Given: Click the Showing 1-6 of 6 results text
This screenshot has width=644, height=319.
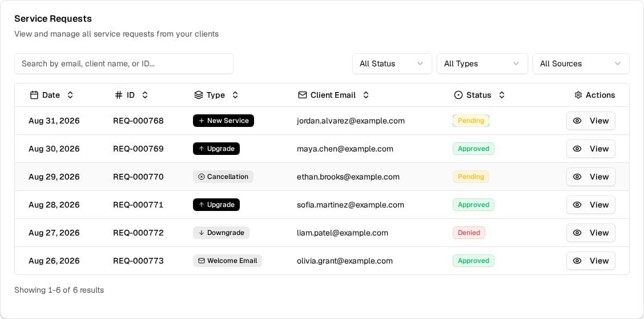Looking at the screenshot, I should (59, 290).
